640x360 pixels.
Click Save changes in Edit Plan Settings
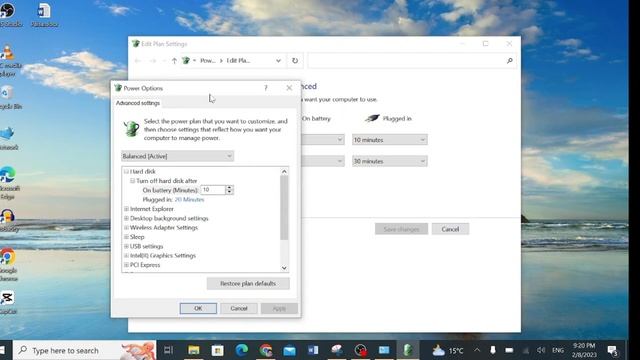click(401, 229)
